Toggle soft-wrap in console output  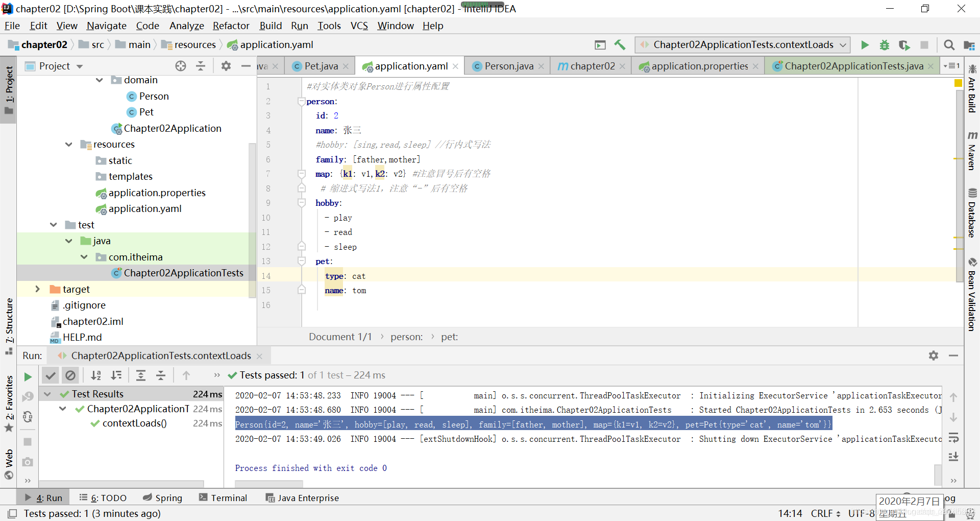[x=953, y=438]
